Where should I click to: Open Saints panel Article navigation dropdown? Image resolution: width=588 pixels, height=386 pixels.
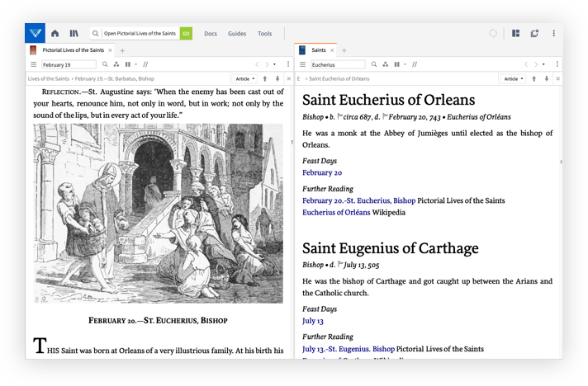click(x=514, y=78)
